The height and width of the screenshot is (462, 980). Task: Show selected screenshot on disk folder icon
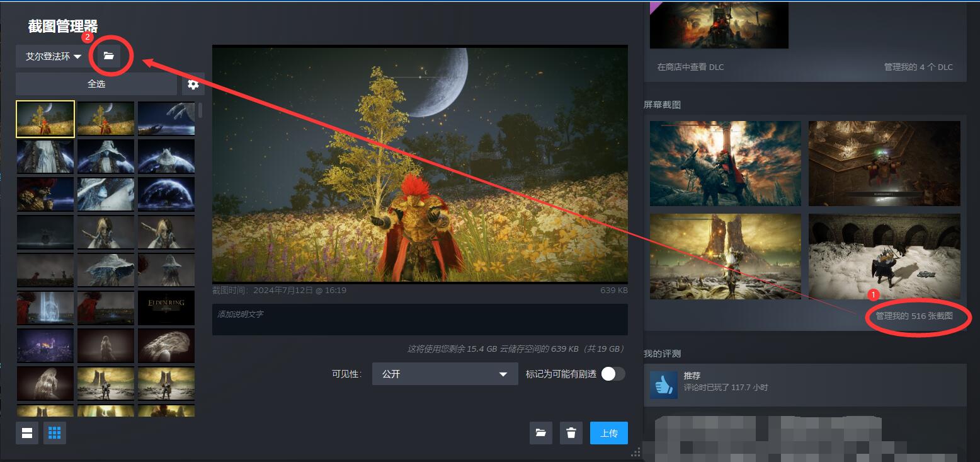(x=540, y=433)
